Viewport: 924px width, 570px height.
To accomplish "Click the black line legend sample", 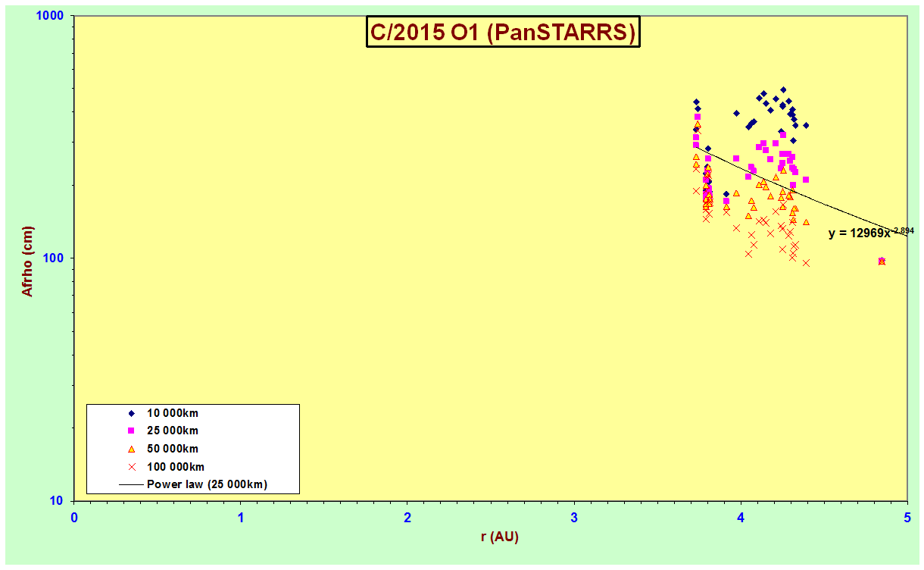I will click(131, 484).
